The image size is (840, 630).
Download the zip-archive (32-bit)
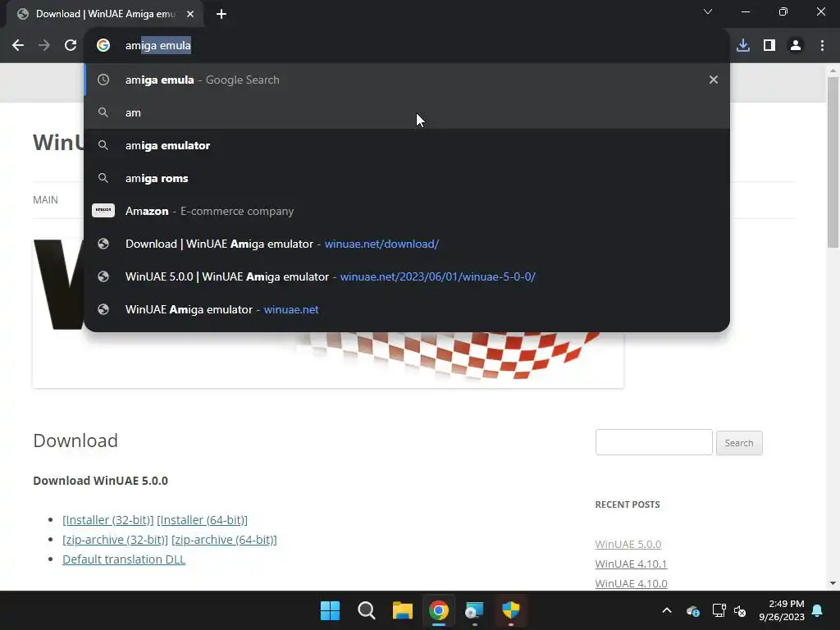point(115,540)
